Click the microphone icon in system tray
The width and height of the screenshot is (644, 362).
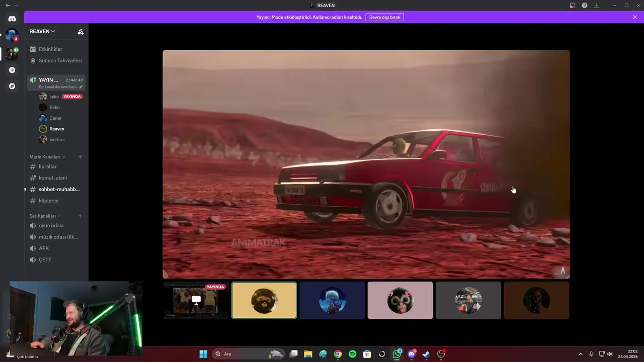click(591, 354)
